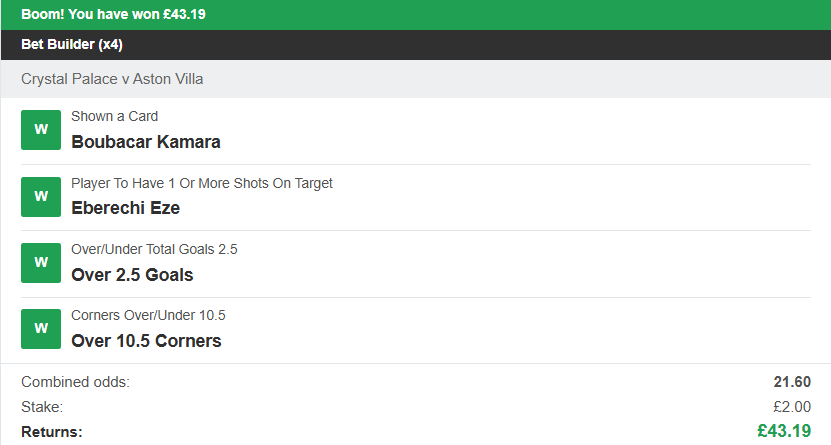Click the Shown a Card market label
The height and width of the screenshot is (445, 831).
115,117
